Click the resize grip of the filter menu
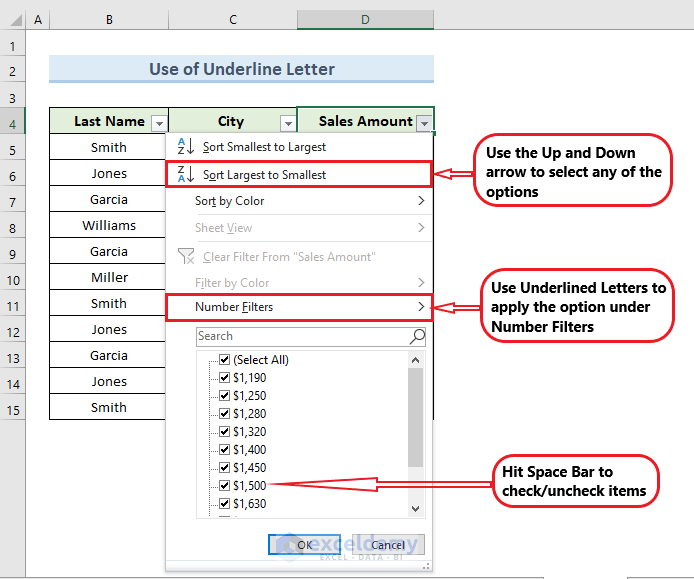Screen dimensions: 694x579 [426, 566]
